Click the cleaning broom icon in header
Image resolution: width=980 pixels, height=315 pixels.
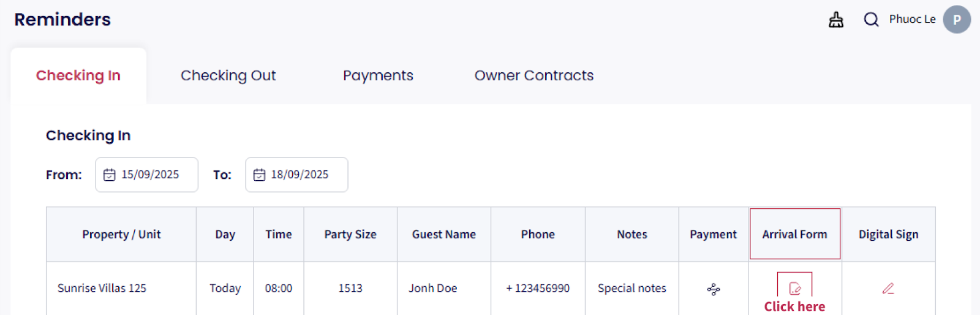836,20
